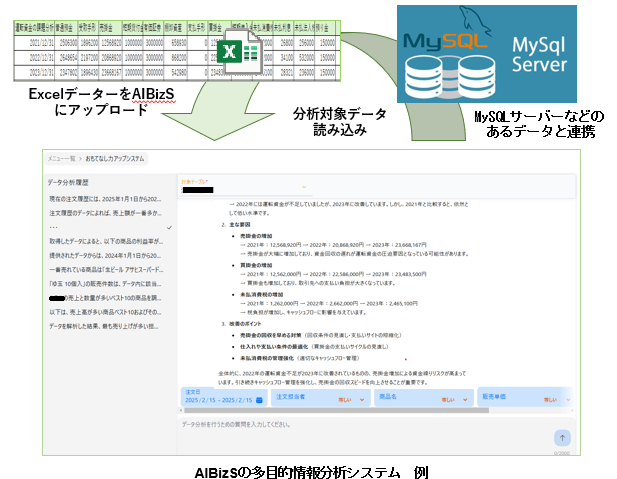Click the horizontal scrollbar thumb under filters
Image resolution: width=617 pixels, height=479 pixels.
(x=336, y=410)
